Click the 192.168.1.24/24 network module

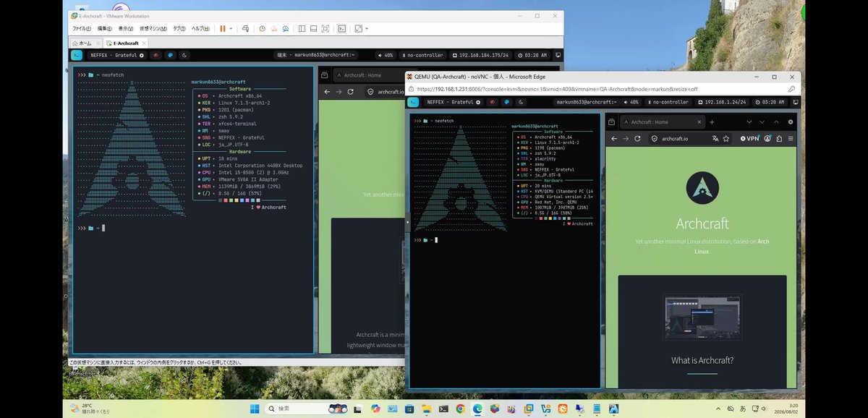tap(723, 102)
